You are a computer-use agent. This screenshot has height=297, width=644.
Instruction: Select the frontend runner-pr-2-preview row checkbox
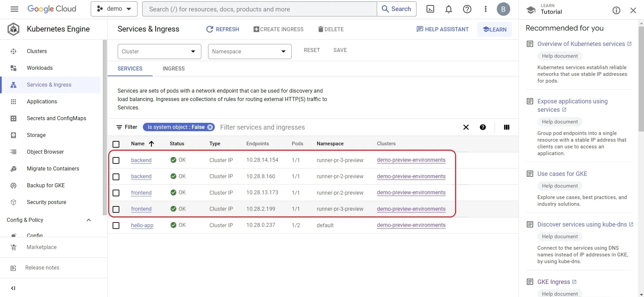tap(116, 193)
